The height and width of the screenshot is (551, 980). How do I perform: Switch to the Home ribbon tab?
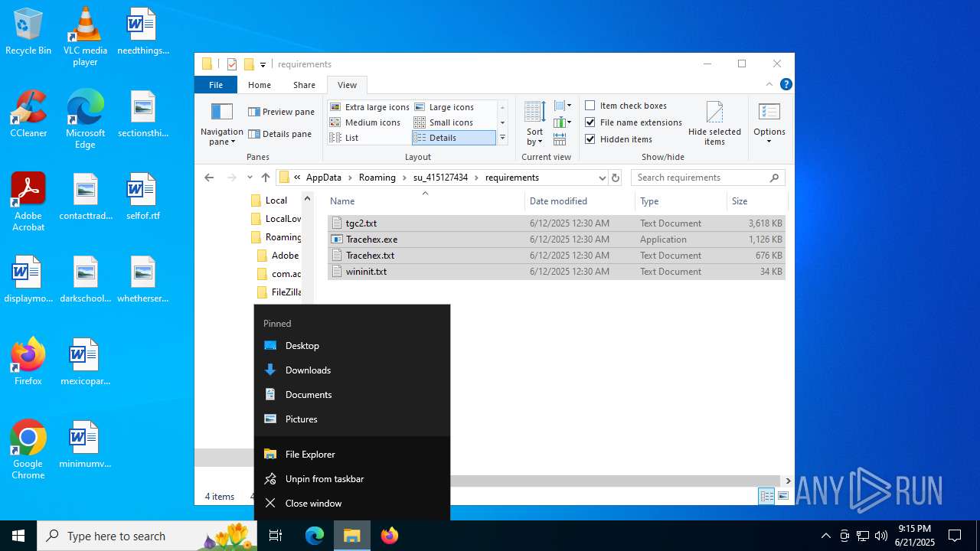(x=260, y=85)
